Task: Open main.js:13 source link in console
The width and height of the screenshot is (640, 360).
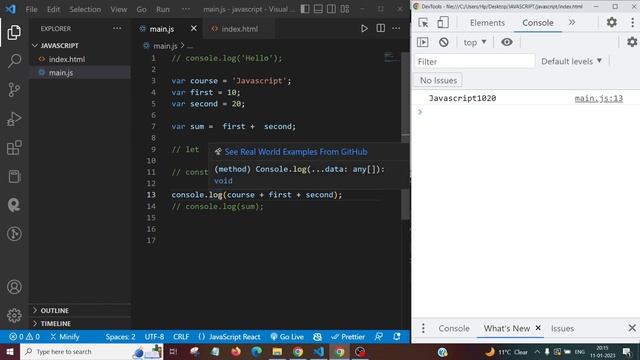Action: pos(598,98)
